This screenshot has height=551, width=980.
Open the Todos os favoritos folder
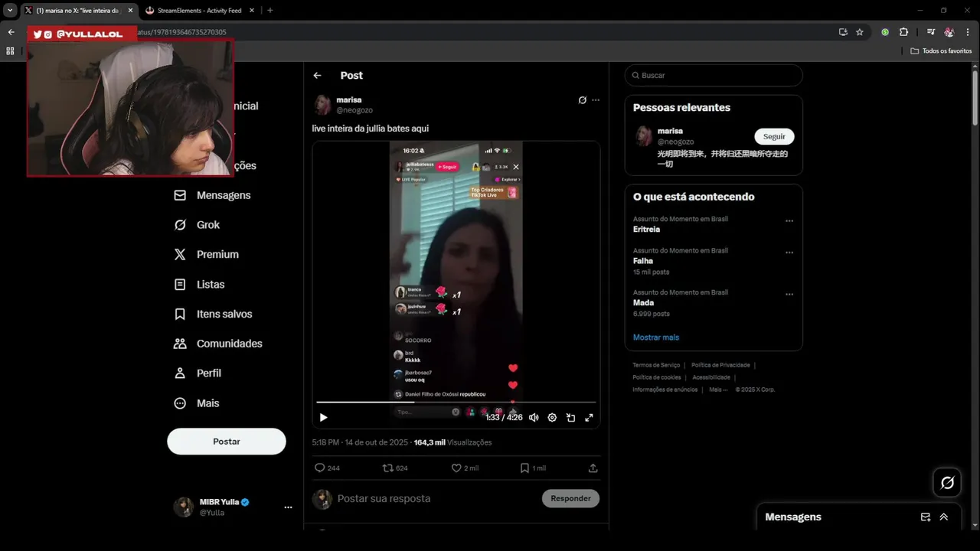pos(941,51)
